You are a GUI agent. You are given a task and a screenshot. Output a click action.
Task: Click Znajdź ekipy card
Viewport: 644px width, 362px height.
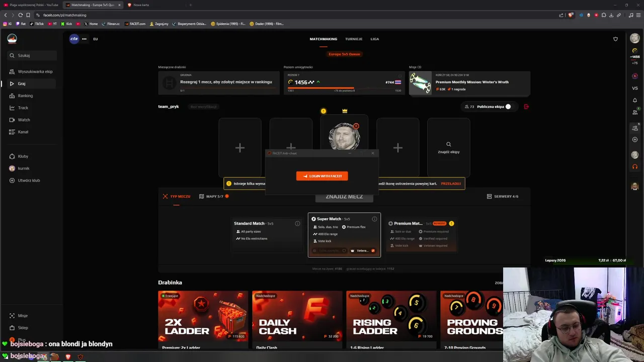449,147
